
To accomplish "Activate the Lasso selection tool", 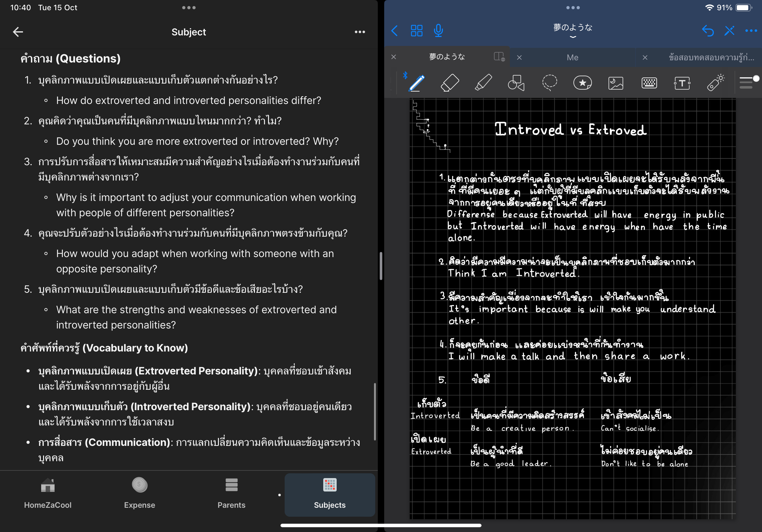I will [549, 83].
